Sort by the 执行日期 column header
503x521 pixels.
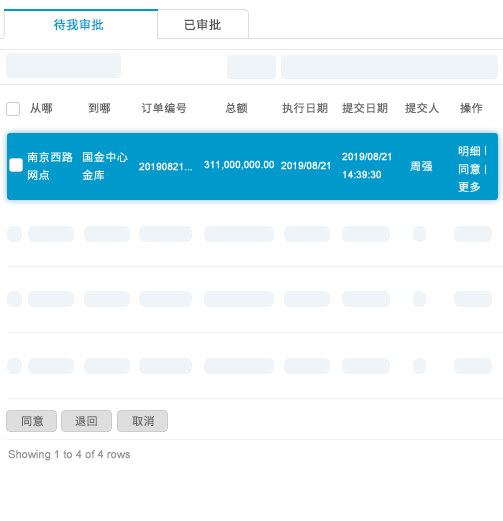click(305, 108)
